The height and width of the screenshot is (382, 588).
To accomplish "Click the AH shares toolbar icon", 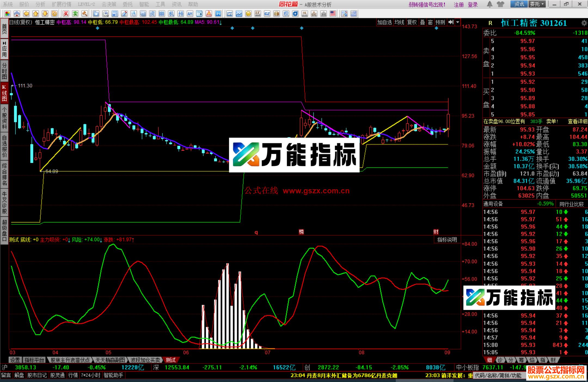I will tap(190, 14).
